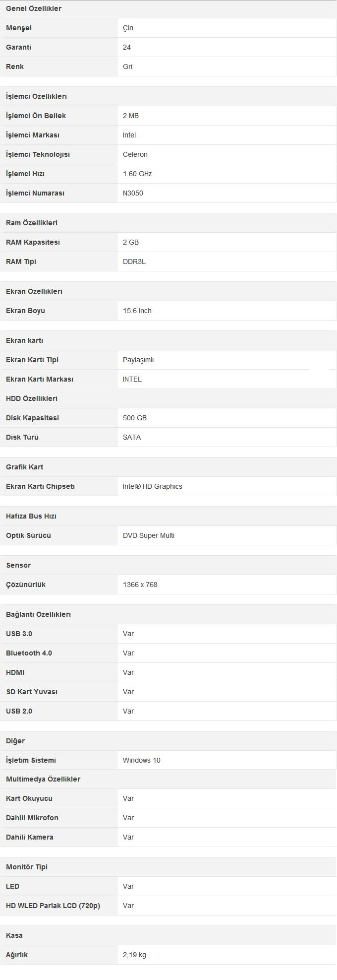The image size is (337, 980).
Task: Click the Windows 10 operating system value
Action: click(x=142, y=760)
